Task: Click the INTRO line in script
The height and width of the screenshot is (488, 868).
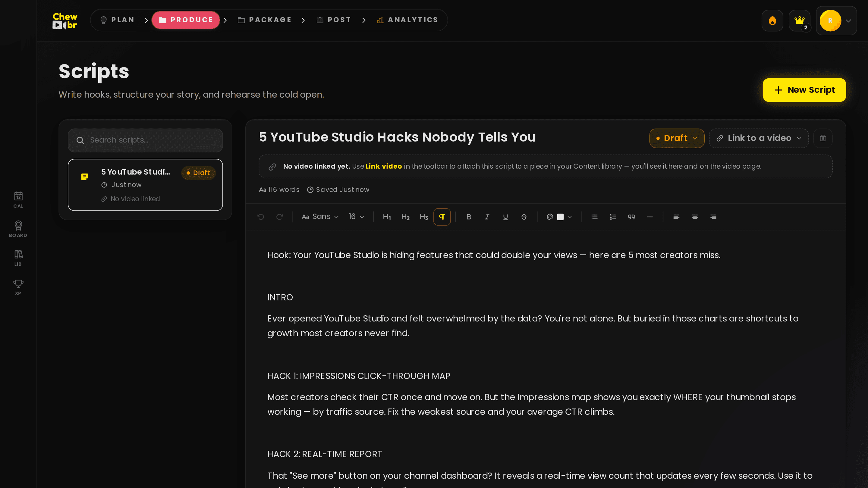Action: 280,297
